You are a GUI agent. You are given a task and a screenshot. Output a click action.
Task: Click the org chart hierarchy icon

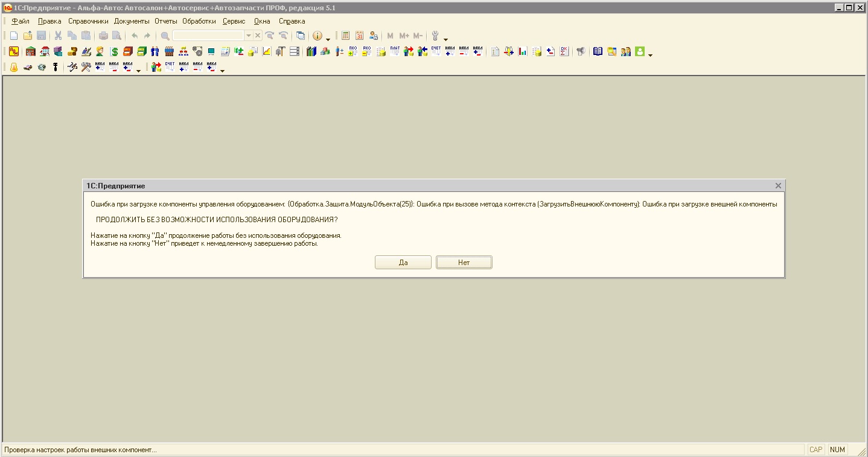[x=183, y=51]
